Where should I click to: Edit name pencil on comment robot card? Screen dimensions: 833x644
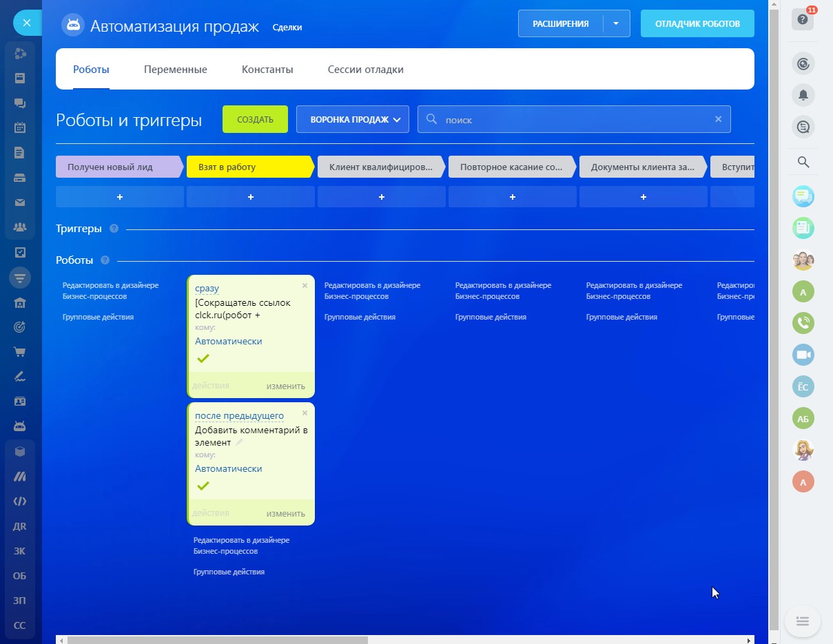(x=239, y=443)
